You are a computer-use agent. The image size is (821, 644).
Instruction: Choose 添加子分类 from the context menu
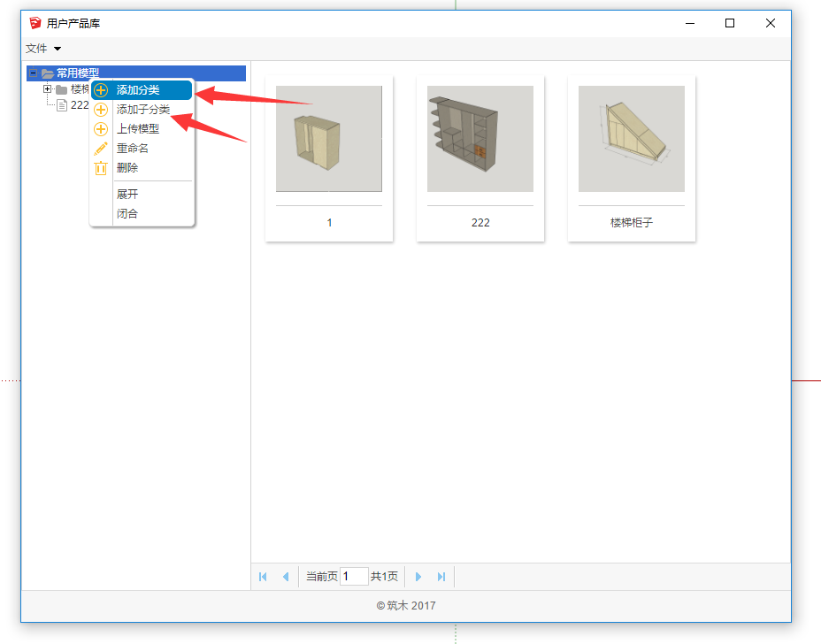click(142, 110)
